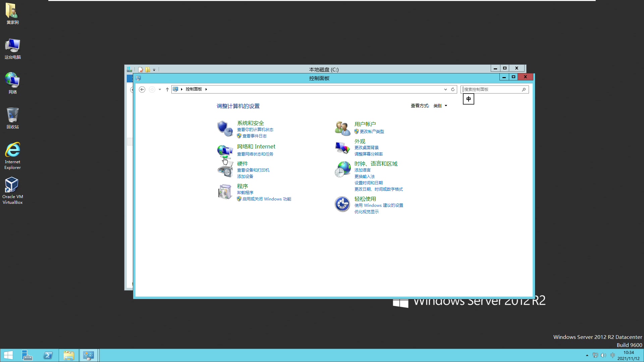Screen dimensions: 644x362
Task: Expand the root arrow before 控制面板 breadcrumb
Action: 181,89
